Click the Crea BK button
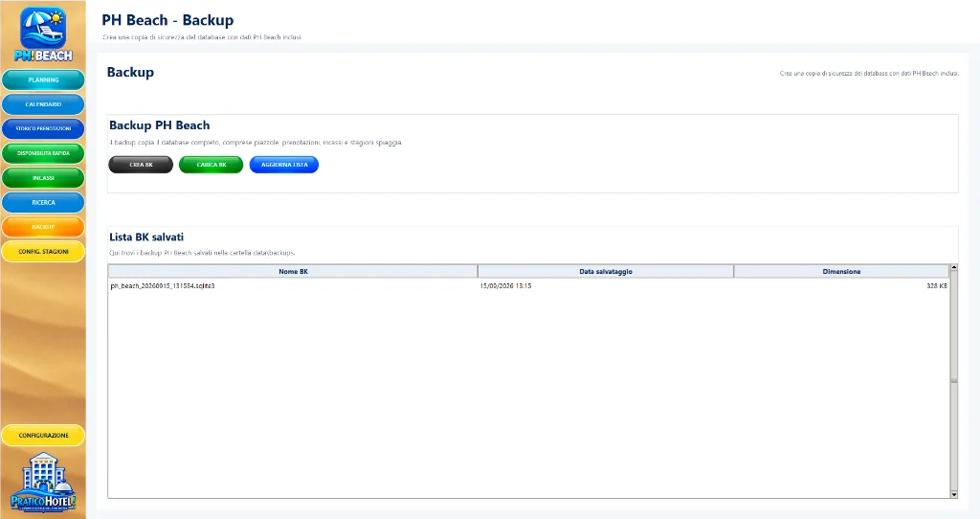Viewport: 980px width, 519px height. pos(141,165)
